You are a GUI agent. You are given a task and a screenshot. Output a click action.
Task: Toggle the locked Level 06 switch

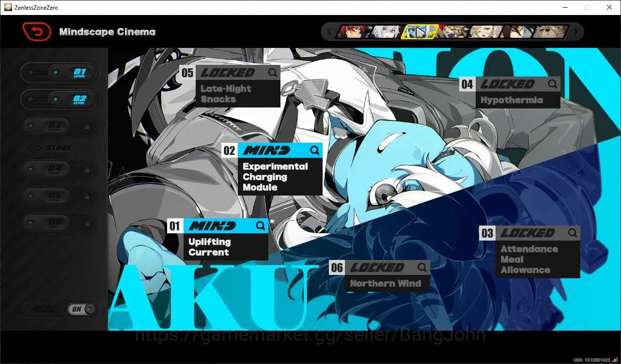point(59,224)
